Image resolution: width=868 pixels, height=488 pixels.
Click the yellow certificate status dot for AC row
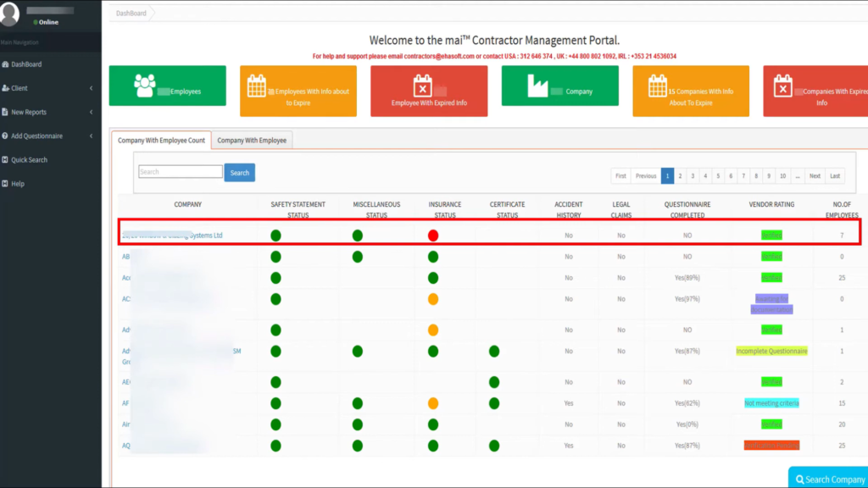click(433, 298)
